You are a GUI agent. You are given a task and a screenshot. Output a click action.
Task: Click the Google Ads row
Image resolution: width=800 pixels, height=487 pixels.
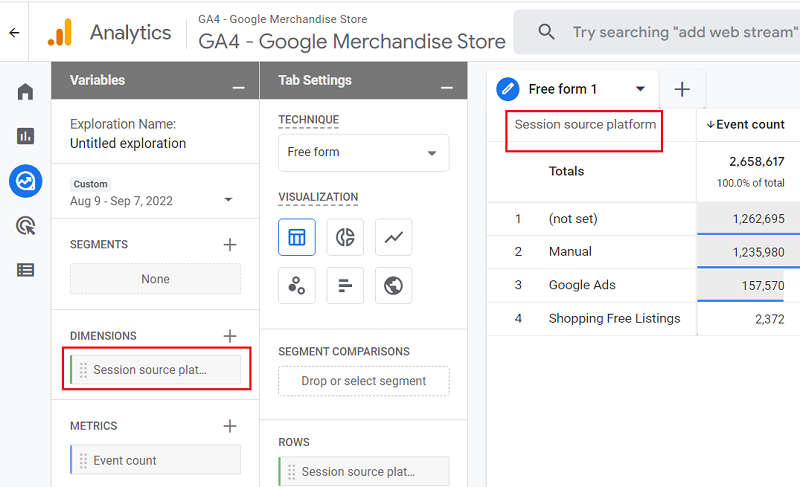tap(643, 285)
